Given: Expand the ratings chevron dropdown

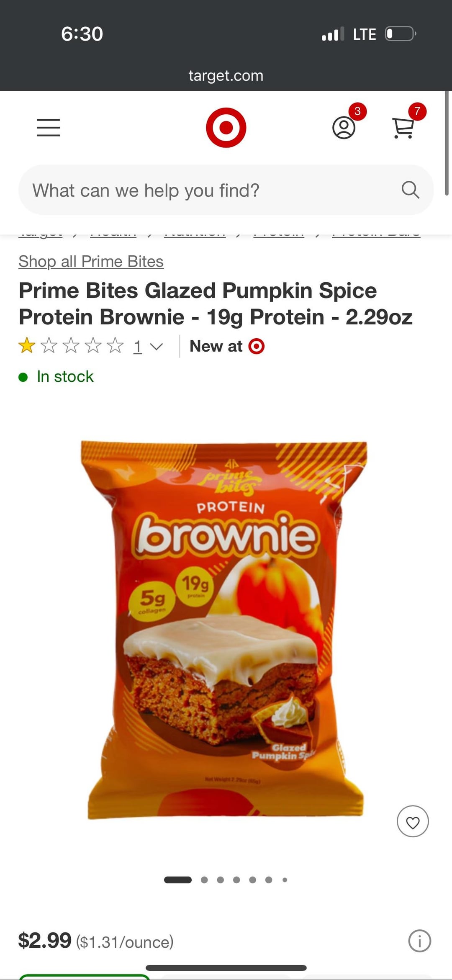Looking at the screenshot, I should [156, 347].
